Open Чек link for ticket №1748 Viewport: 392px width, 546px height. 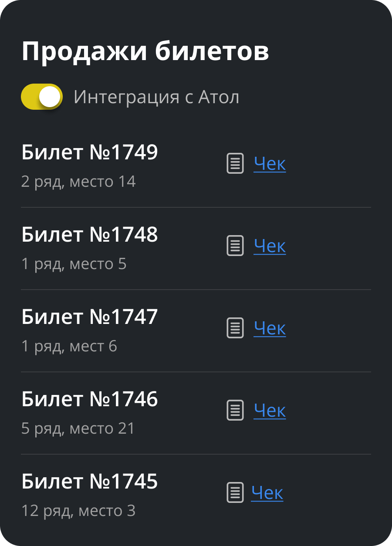(270, 246)
